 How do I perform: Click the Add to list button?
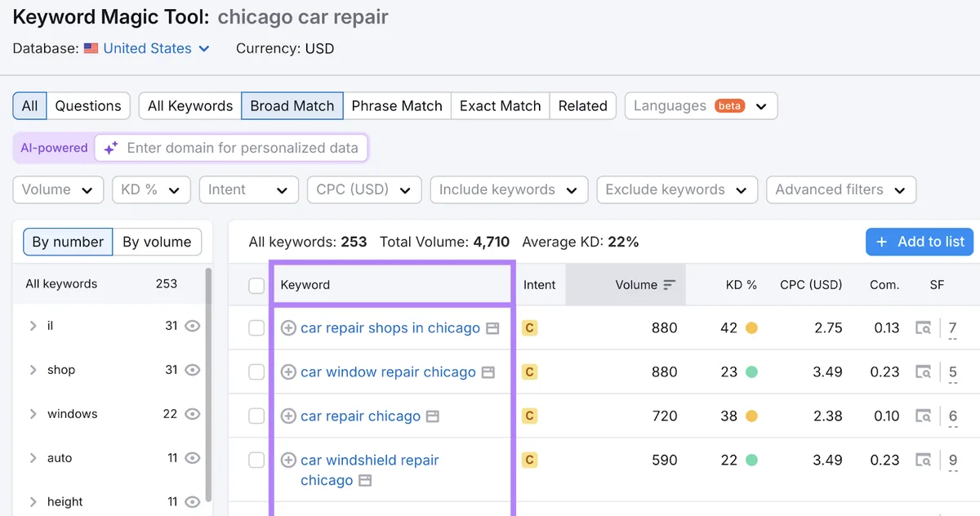(920, 242)
